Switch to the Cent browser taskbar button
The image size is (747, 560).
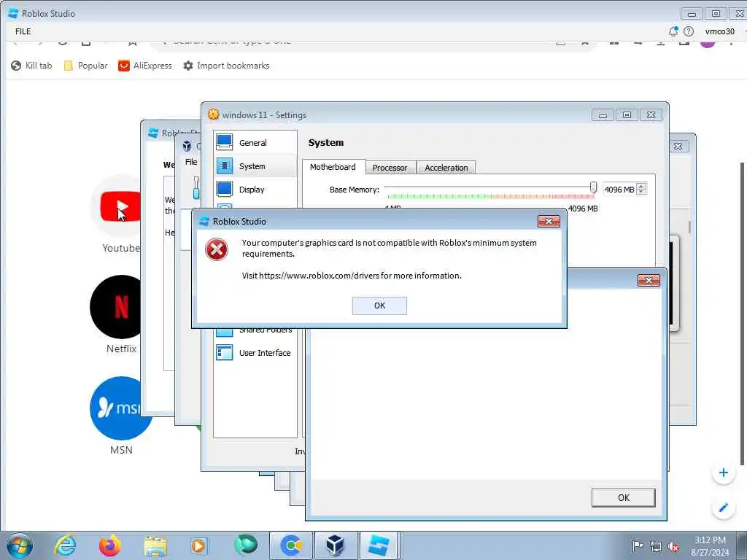coord(291,545)
